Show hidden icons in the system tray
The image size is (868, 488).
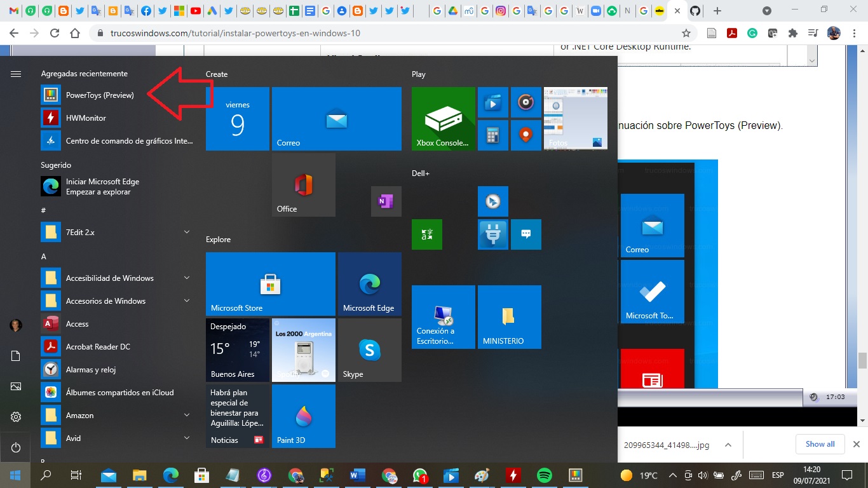coord(672,475)
